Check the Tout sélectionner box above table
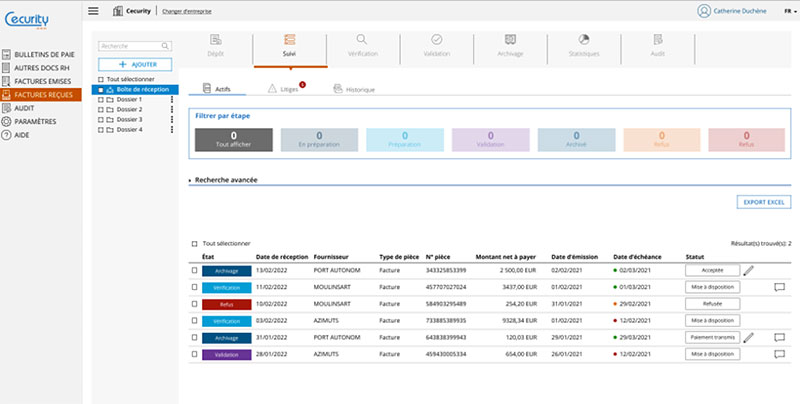The image size is (800, 404). coord(195,243)
